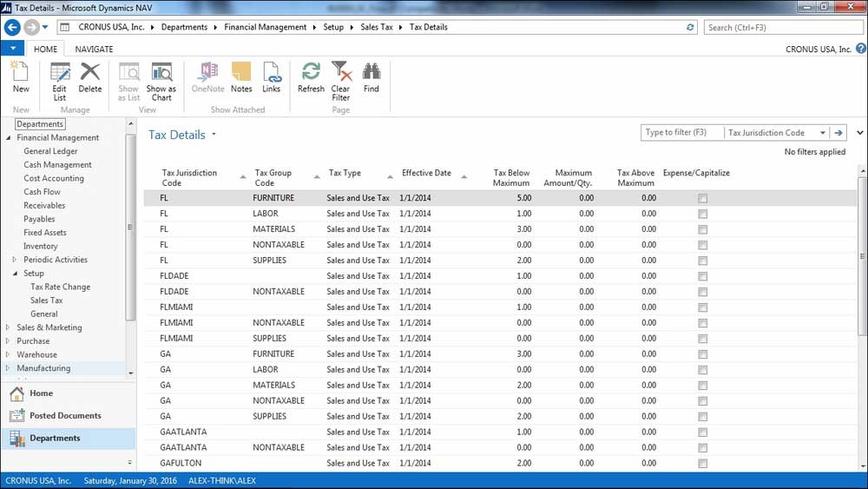Refresh the Tax Details page
Viewport: 868px width, 489px height.
click(x=311, y=77)
